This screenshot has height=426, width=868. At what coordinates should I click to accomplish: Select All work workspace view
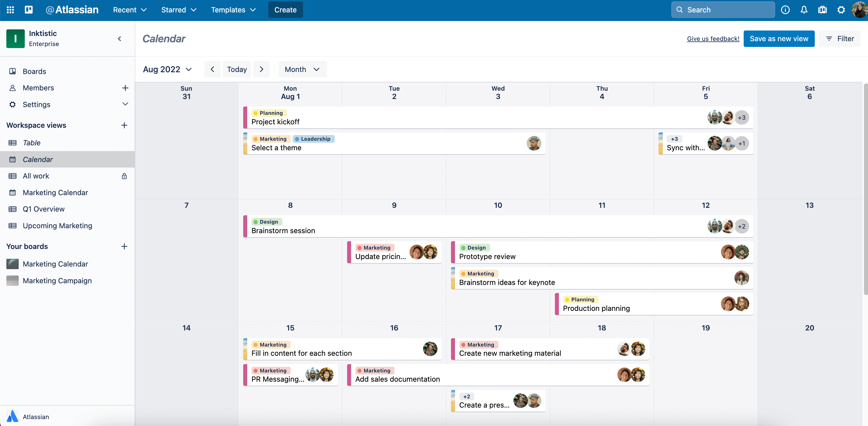(35, 176)
